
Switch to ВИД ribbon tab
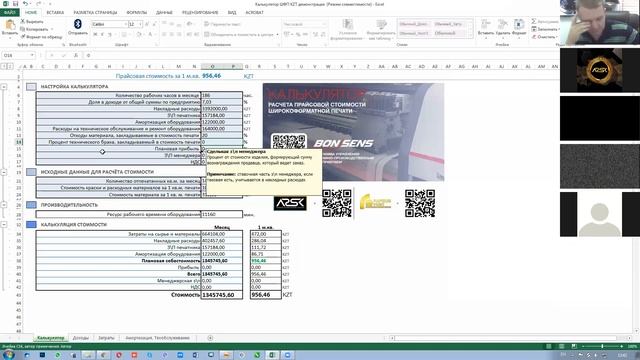[232, 12]
